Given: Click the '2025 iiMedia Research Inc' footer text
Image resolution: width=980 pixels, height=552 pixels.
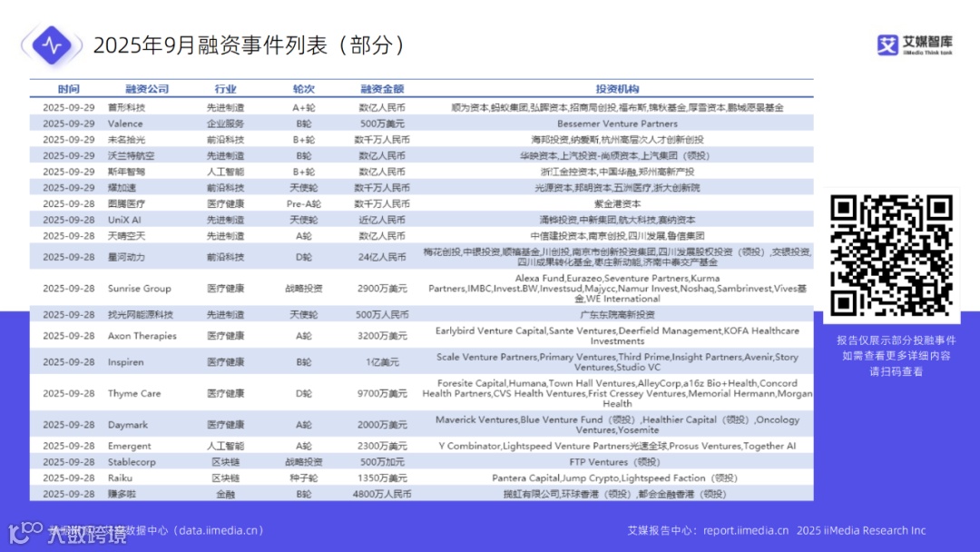Looking at the screenshot, I should pyautogui.click(x=860, y=530).
